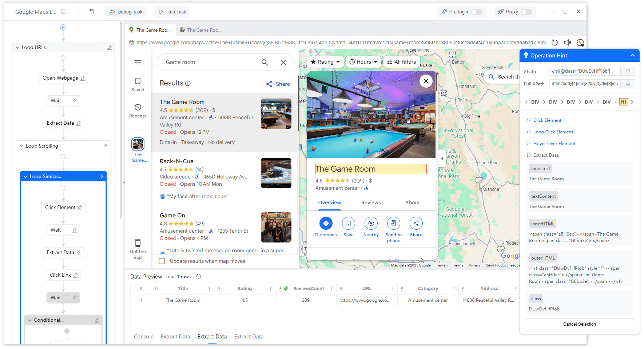Close The Game Room place card
This screenshot has width=644, height=349.
[426, 81]
